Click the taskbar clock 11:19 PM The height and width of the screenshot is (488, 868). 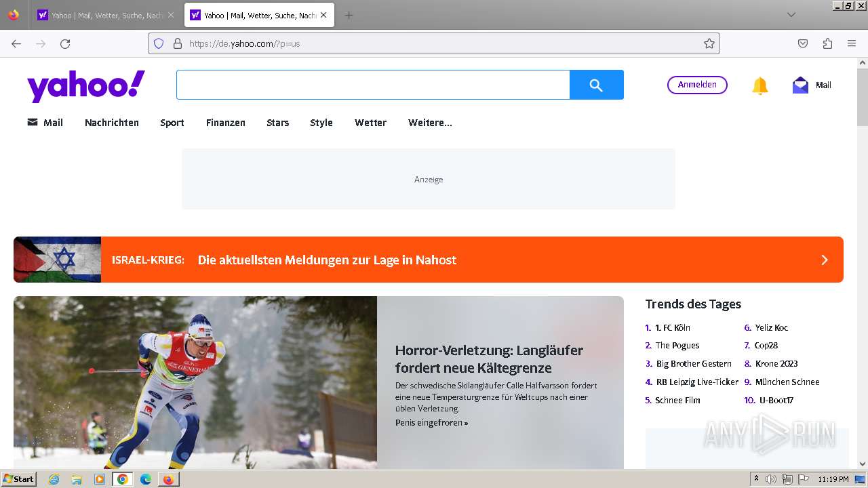tap(833, 479)
